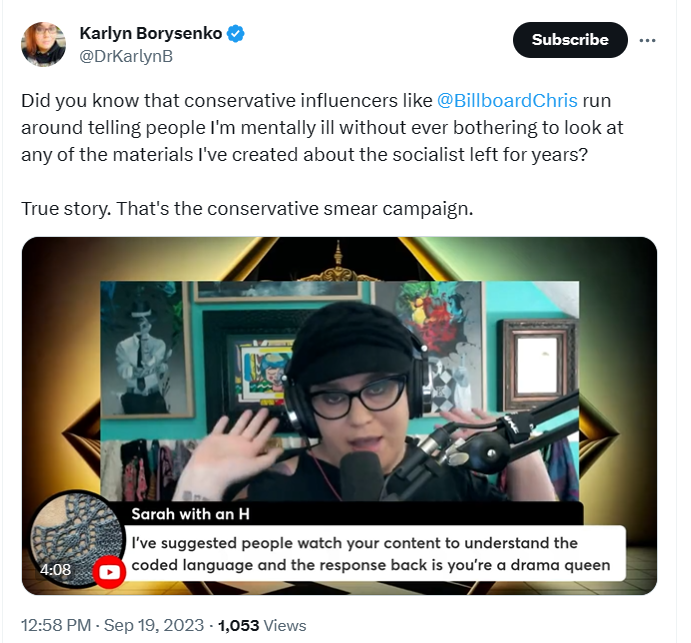Click the black microphone in the video frame

pyautogui.click(x=361, y=476)
